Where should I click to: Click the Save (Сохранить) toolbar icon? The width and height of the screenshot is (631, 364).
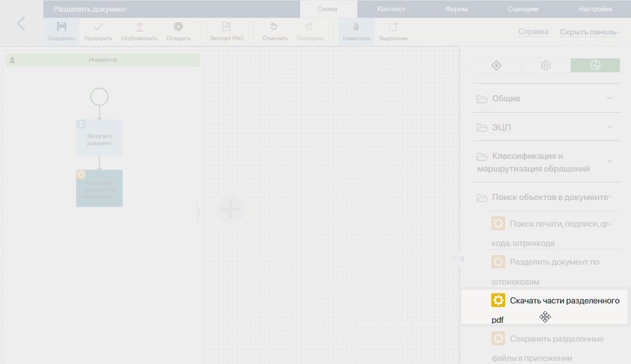point(61,27)
